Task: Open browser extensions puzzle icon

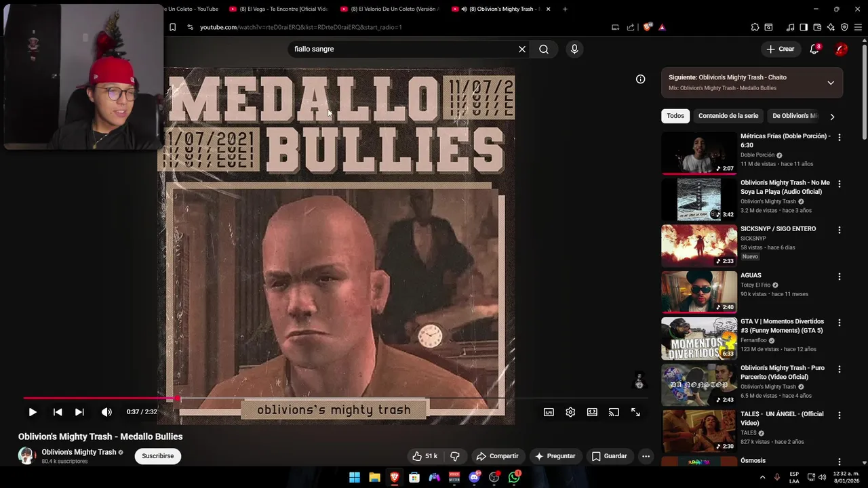Action: pyautogui.click(x=755, y=27)
